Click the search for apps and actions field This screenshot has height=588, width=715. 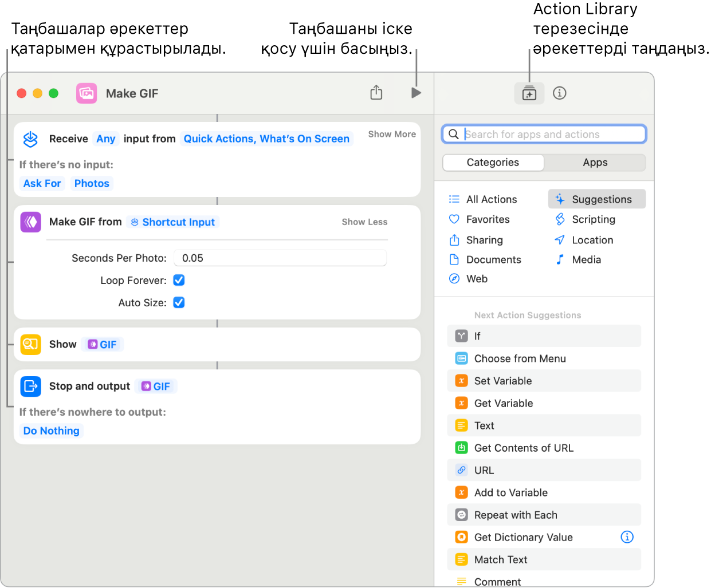(x=544, y=134)
